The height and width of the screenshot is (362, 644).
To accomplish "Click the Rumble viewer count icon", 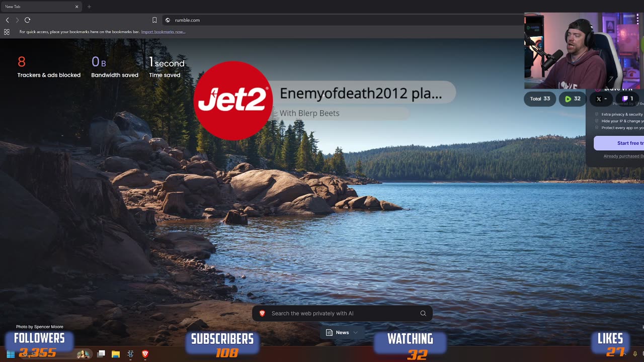I will [x=568, y=99].
